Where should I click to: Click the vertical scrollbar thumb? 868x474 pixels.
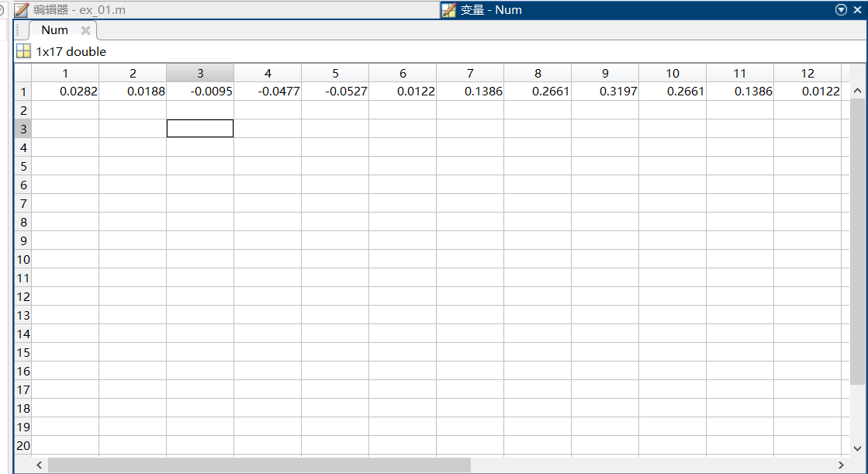point(857,241)
